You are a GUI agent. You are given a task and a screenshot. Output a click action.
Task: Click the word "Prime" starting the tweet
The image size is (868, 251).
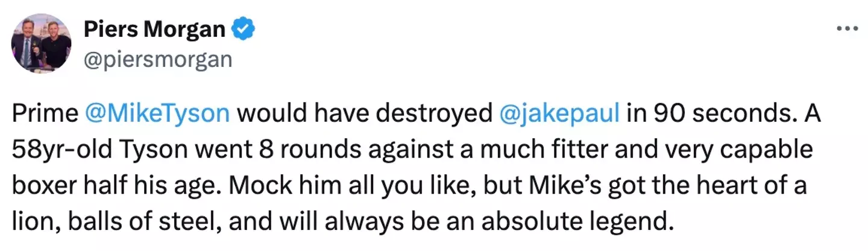[x=45, y=113]
